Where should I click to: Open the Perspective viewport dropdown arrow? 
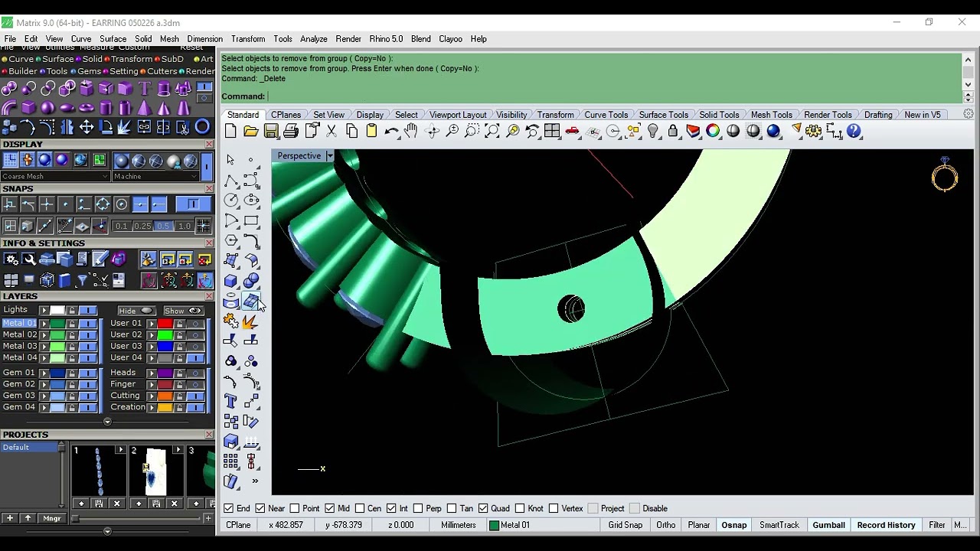click(330, 156)
